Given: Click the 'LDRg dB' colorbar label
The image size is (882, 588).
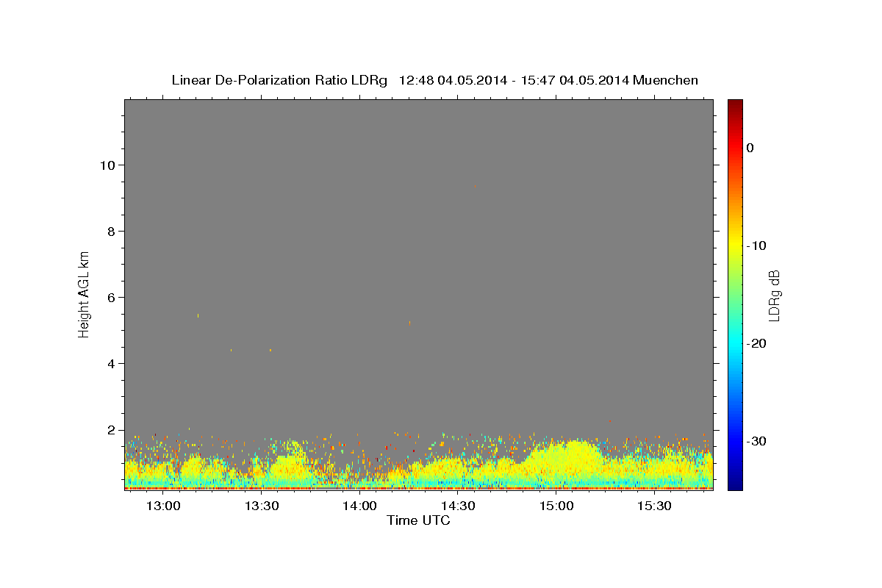Looking at the screenshot, I should [773, 295].
